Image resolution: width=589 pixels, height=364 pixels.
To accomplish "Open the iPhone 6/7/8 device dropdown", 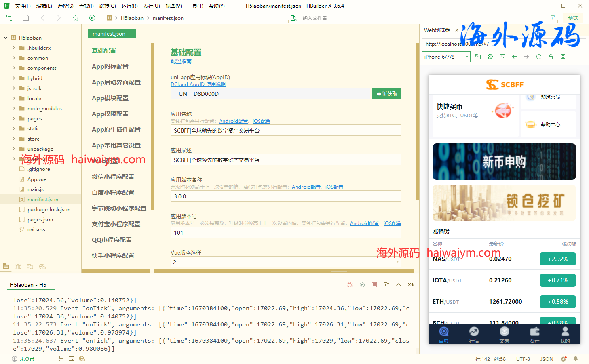I will coord(446,57).
